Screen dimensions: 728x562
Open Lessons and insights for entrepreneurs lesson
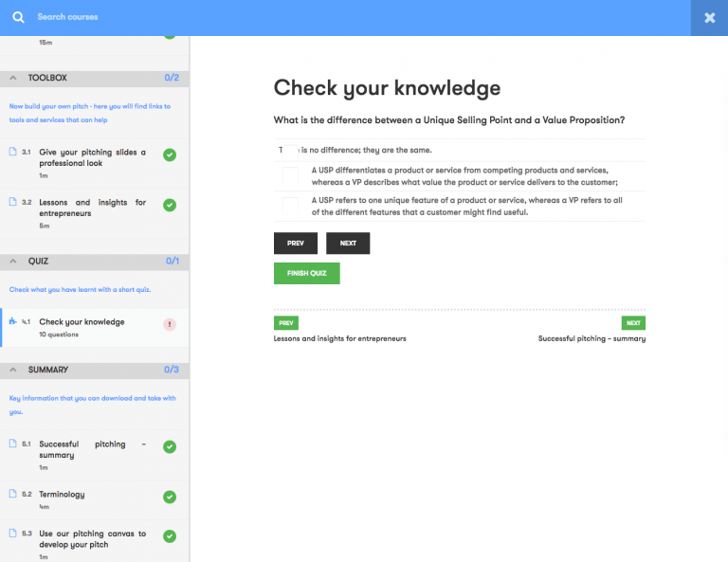92,208
